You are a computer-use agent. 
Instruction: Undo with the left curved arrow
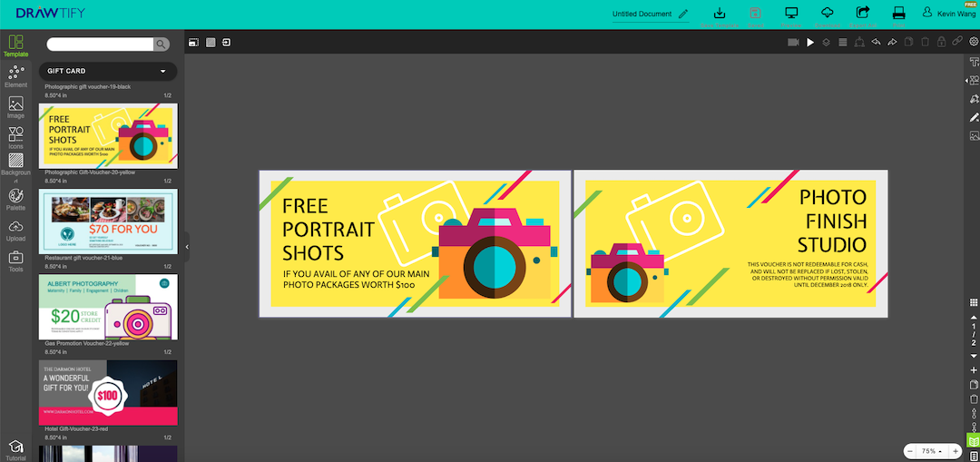click(x=876, y=43)
